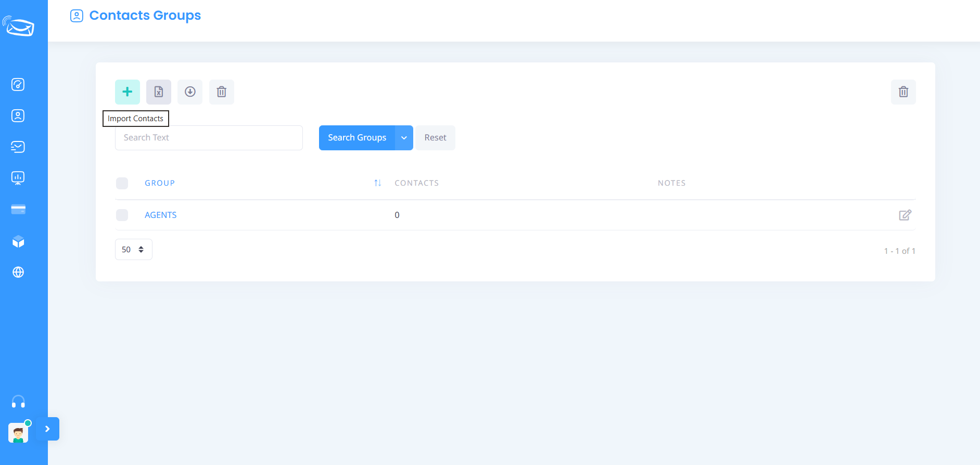Expand the sidebar with the chevron arrow
This screenshot has height=465, width=980.
tap(47, 429)
